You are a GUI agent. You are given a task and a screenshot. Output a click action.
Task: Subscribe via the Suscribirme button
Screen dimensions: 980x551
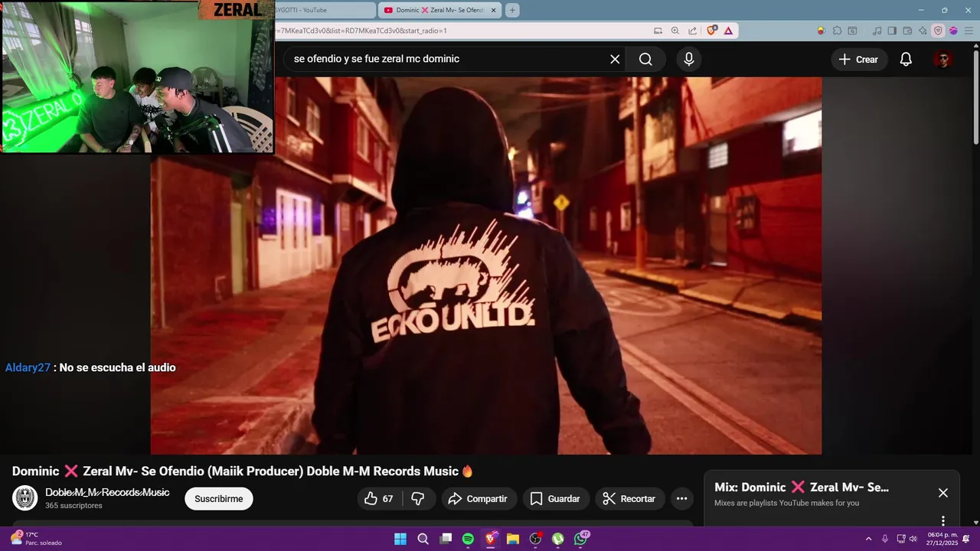218,499
